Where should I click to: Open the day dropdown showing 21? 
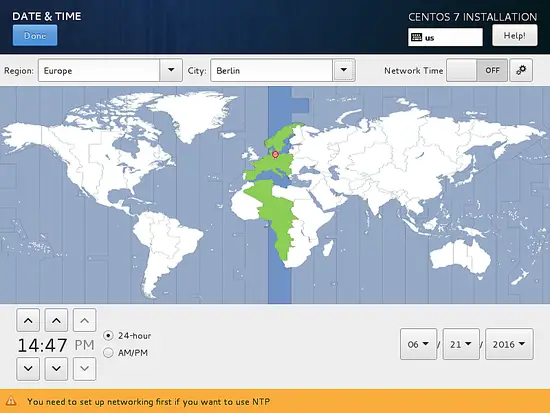(461, 344)
